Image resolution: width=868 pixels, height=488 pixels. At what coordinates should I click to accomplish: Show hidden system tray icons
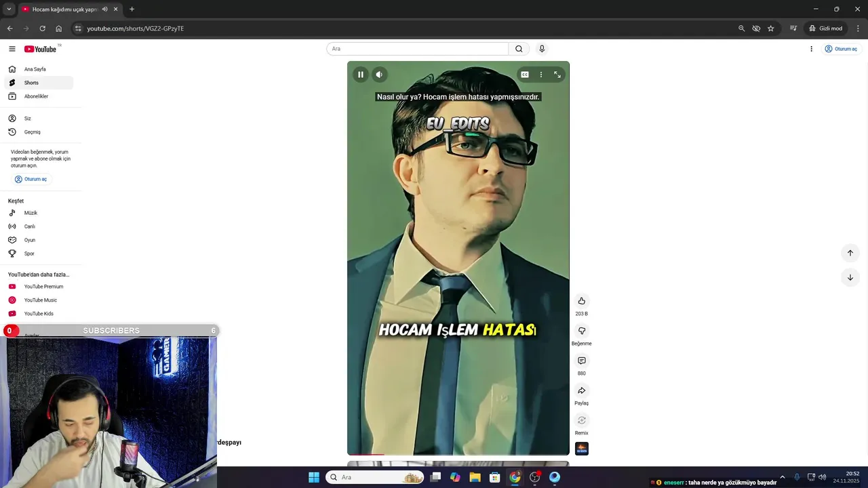point(782,477)
